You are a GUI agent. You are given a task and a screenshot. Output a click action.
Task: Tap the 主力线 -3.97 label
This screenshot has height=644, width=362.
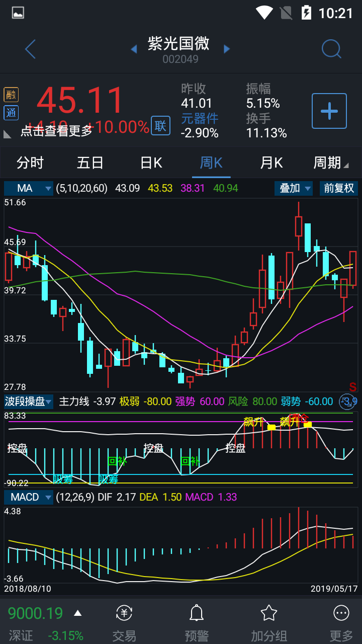(87, 401)
